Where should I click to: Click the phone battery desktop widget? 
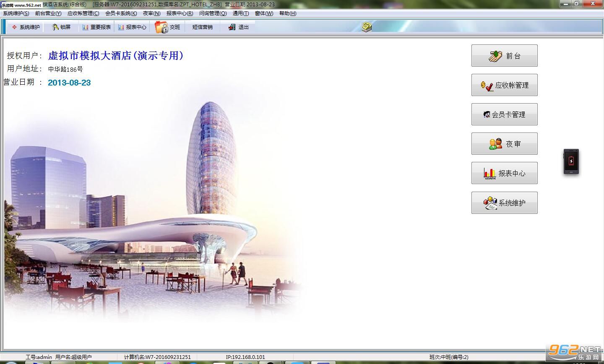point(571,161)
